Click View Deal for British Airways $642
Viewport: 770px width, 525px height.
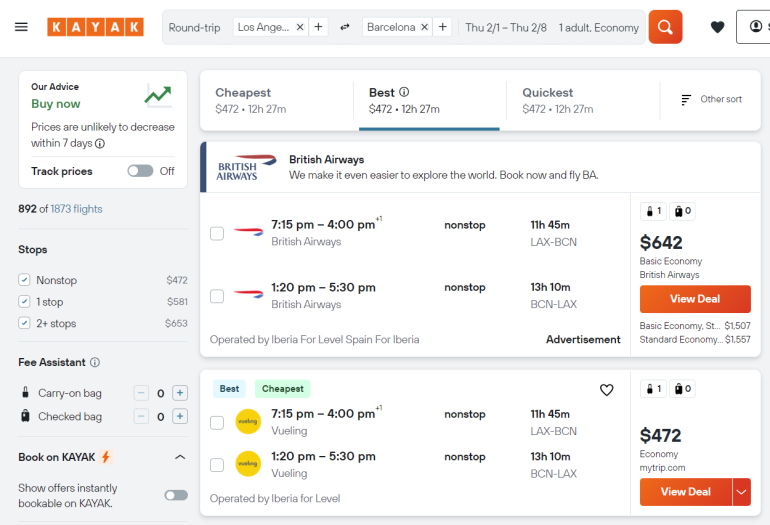695,299
